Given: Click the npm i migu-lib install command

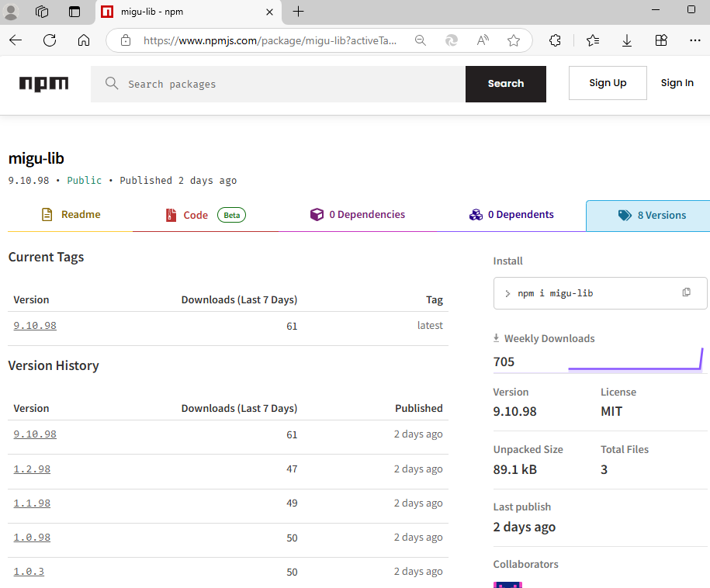Looking at the screenshot, I should pos(555,293).
